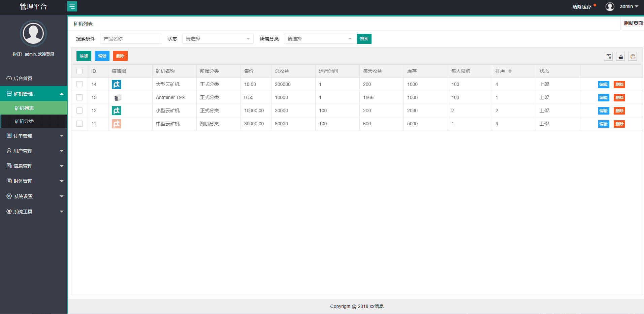Toggle sidebar with the hamburger menu icon
Viewport: 644px width, 314px height.
pyautogui.click(x=72, y=6)
